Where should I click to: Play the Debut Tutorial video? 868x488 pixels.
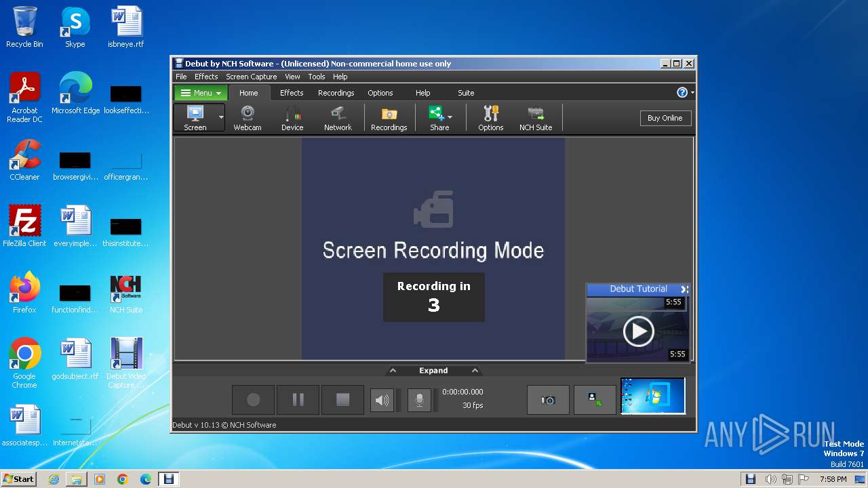[638, 331]
